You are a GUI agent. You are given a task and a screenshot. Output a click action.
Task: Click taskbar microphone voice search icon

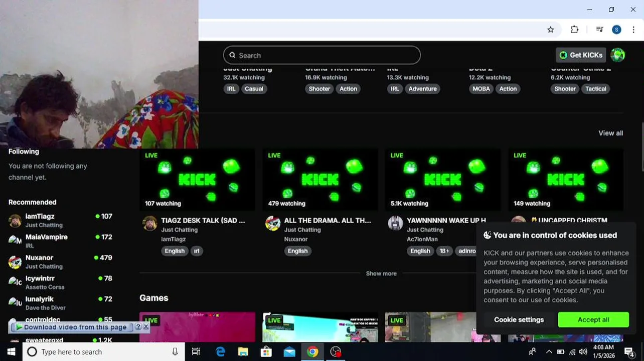pyautogui.click(x=175, y=351)
